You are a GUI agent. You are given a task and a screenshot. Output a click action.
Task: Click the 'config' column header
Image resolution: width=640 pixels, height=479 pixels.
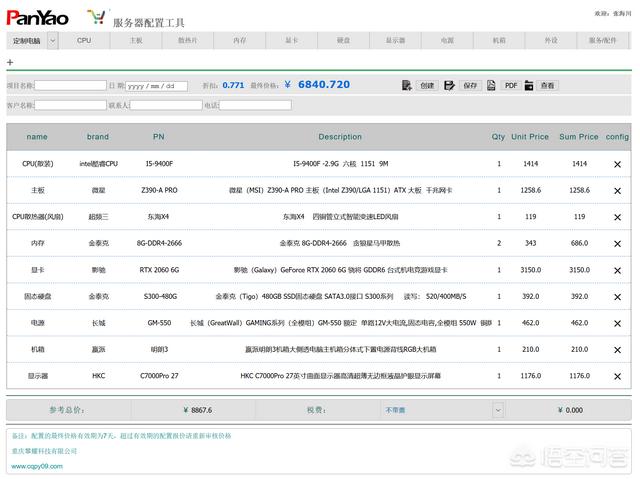pyautogui.click(x=617, y=137)
